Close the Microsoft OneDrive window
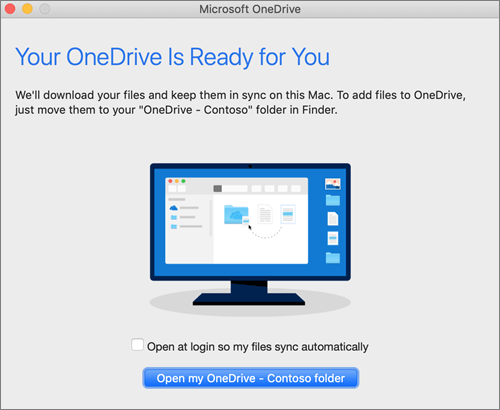This screenshot has height=410, width=500. point(10,9)
